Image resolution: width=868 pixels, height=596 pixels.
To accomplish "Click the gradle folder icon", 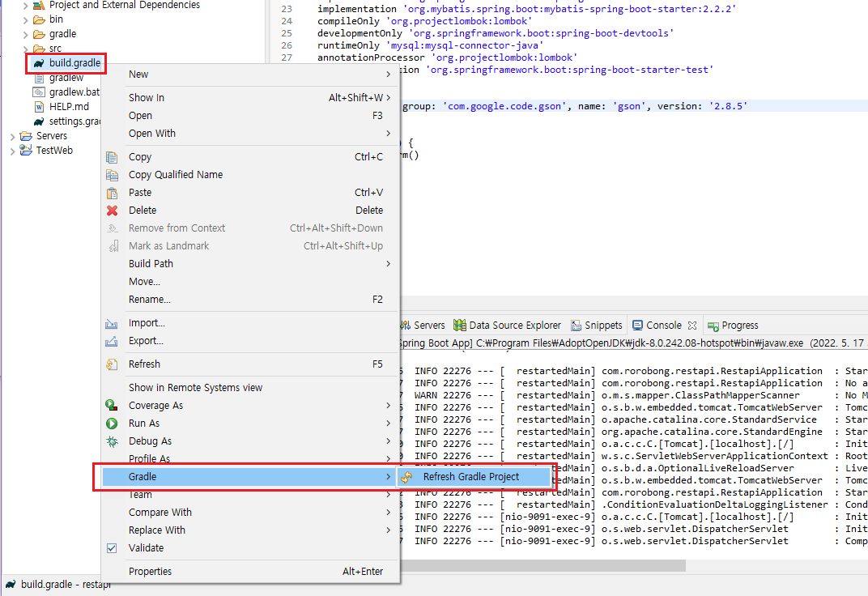I will (x=39, y=34).
